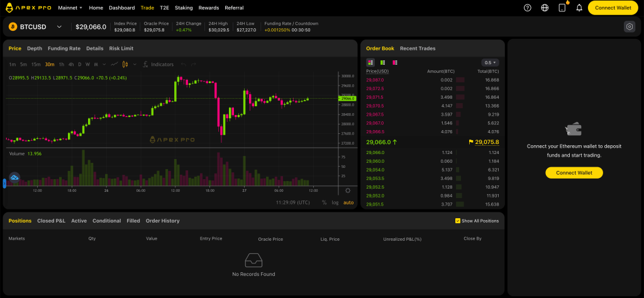This screenshot has height=298, width=644.
Task: Click the blue panel handle on chart edge
Action: pyautogui.click(x=4, y=184)
